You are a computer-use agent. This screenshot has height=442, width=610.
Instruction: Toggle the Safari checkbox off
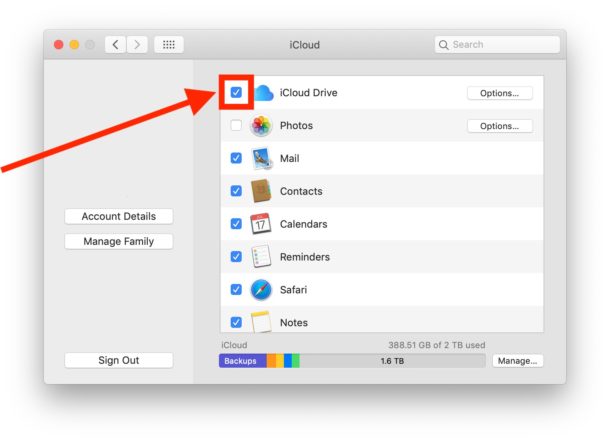pyautogui.click(x=236, y=290)
